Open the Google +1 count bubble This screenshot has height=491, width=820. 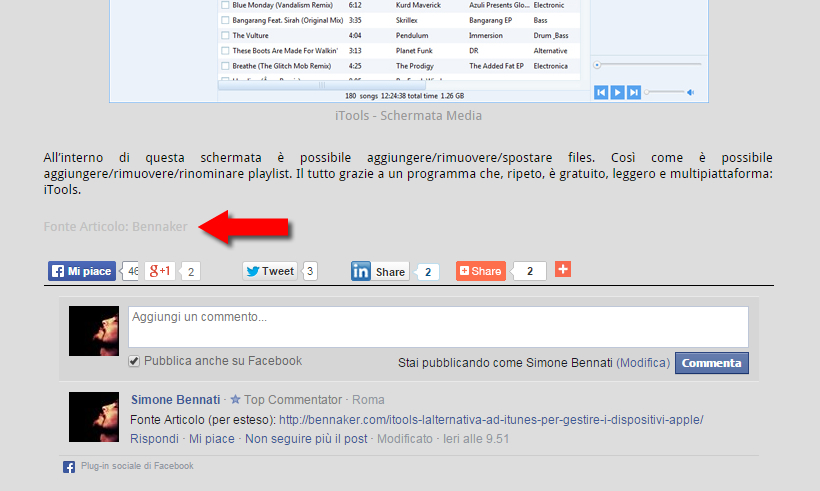[190, 272]
